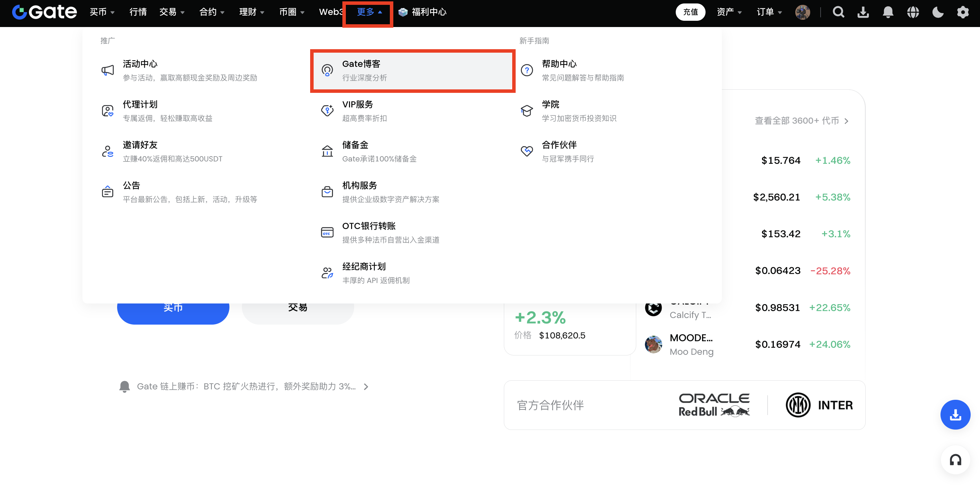Open 查看全部 3600+ 代币 link
Image resolution: width=980 pixels, height=485 pixels.
pyautogui.click(x=801, y=121)
